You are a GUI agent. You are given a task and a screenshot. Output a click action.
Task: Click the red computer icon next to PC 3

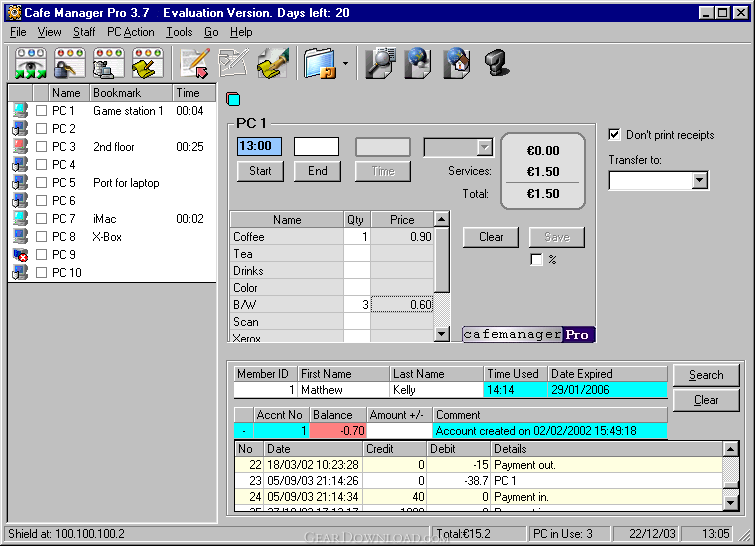pyautogui.click(x=20, y=146)
